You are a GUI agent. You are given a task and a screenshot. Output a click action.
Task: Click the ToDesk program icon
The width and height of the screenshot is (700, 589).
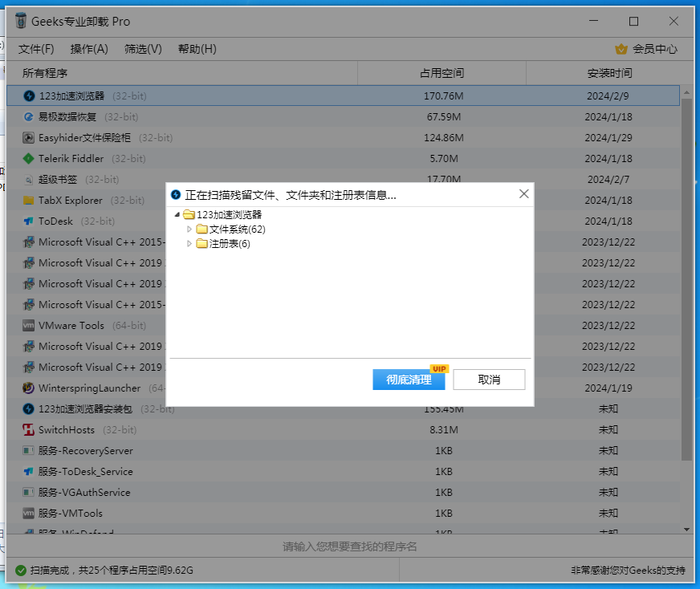tap(29, 221)
